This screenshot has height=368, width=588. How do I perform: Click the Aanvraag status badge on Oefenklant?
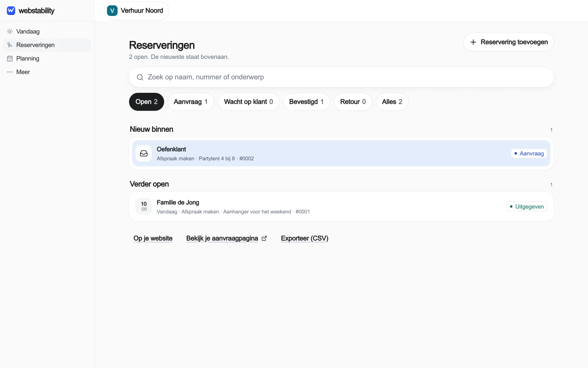[x=529, y=153]
